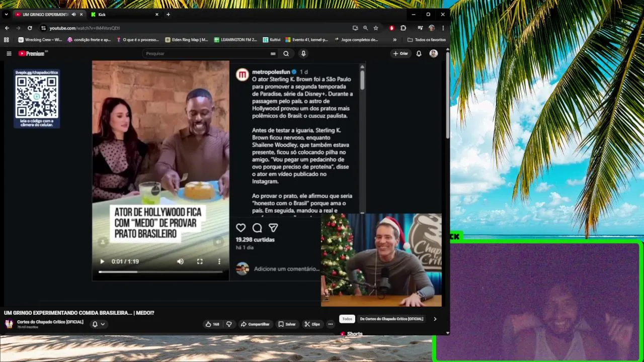Click the metropolesfun profile picture

[243, 75]
